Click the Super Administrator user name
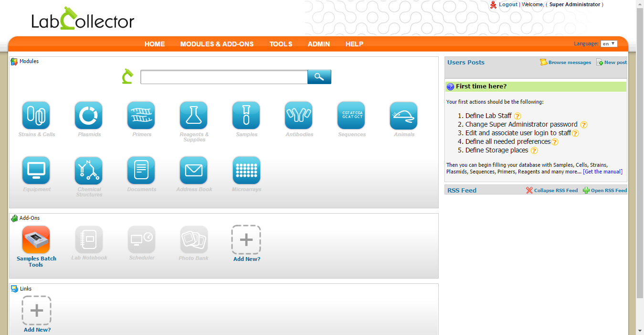This screenshot has width=644, height=335. [575, 4]
